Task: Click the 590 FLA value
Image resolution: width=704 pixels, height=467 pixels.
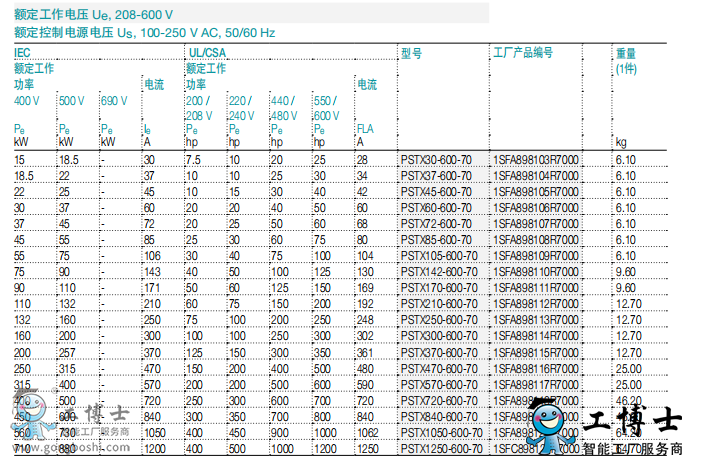Action: [x=365, y=385]
